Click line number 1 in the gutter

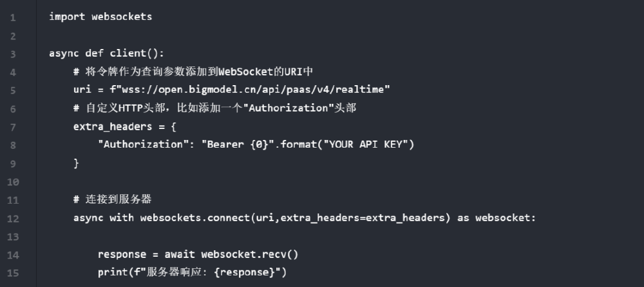[12, 17]
